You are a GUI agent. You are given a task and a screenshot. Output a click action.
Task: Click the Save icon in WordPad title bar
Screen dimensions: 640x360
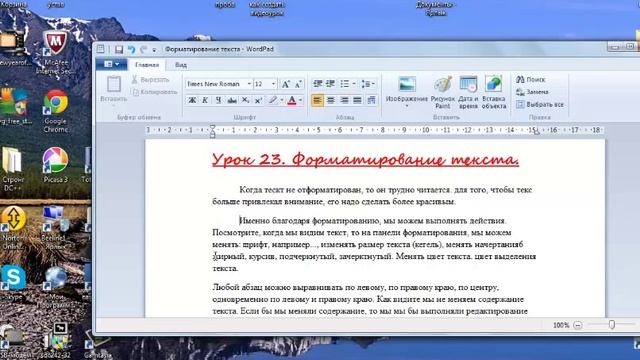pos(119,49)
